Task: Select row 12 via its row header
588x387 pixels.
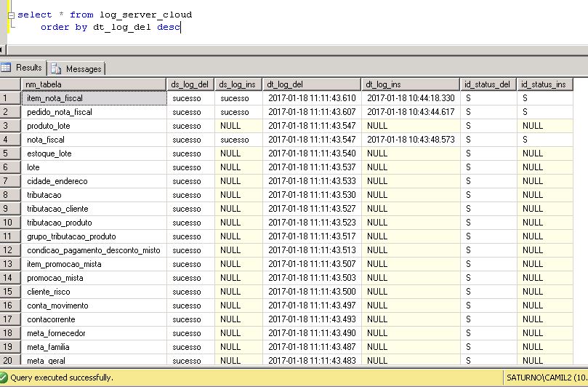Action: pyautogui.click(x=10, y=250)
